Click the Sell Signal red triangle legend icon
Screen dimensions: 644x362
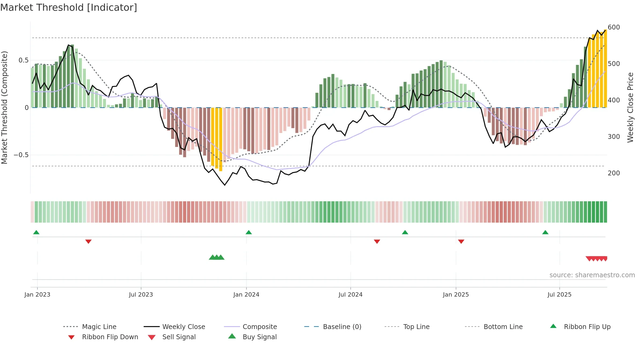coord(152,337)
